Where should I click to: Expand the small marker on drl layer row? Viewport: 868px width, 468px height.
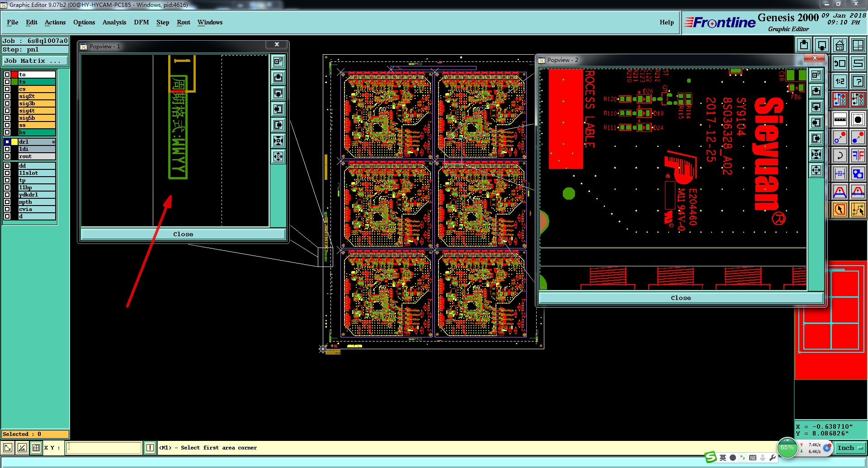pos(53,142)
